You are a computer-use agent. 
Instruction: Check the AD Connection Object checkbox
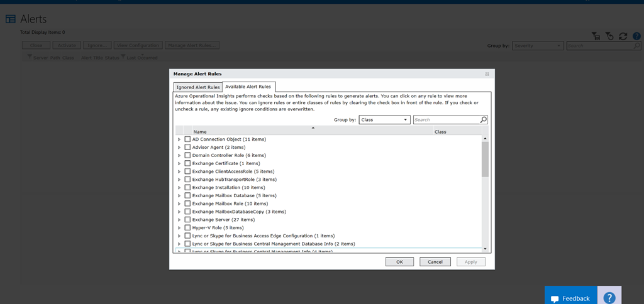(187, 139)
